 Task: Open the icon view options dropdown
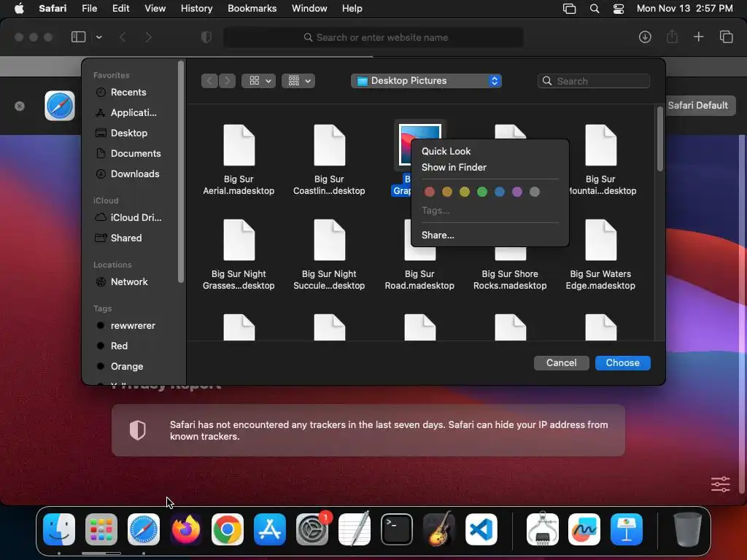coord(259,81)
